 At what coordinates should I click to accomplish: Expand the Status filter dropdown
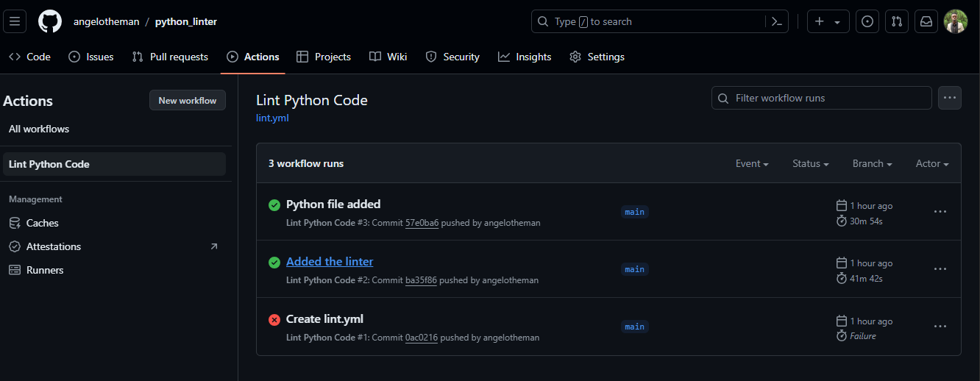[x=810, y=164]
